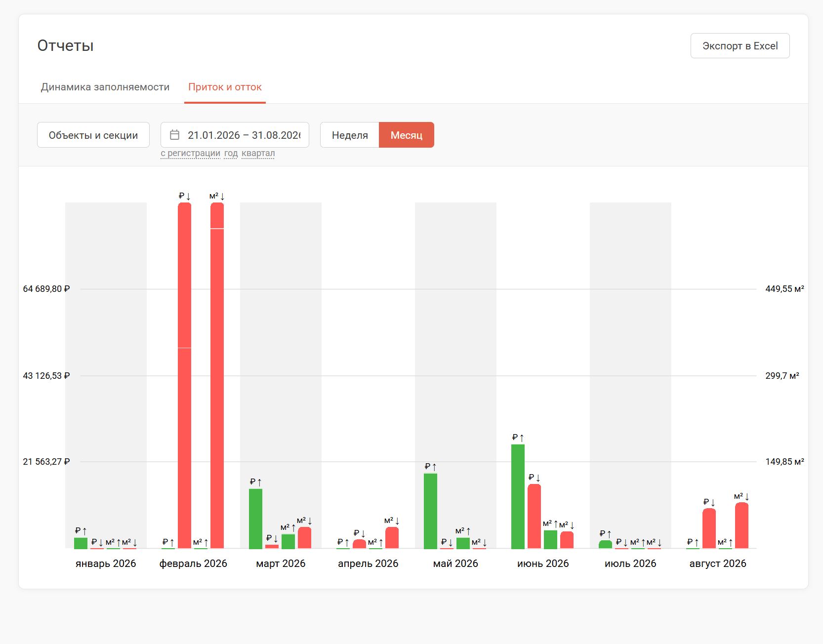Click the июнь 2026 axis label
This screenshot has width=823, height=644.
(543, 563)
